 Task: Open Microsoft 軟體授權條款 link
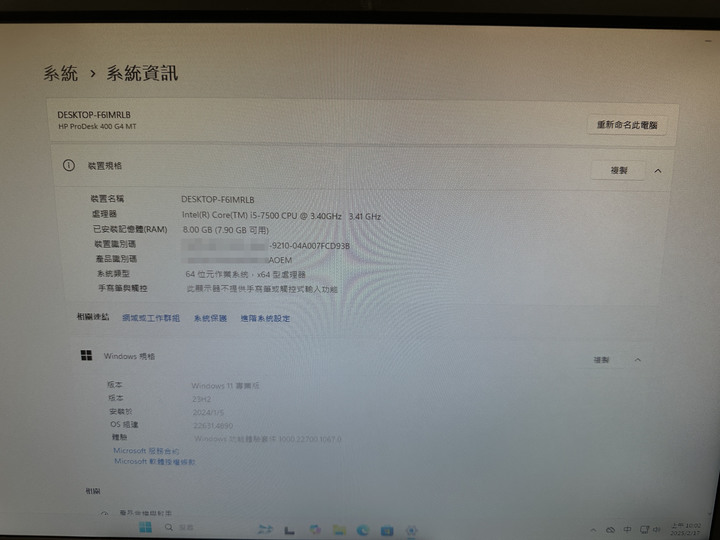click(x=154, y=461)
